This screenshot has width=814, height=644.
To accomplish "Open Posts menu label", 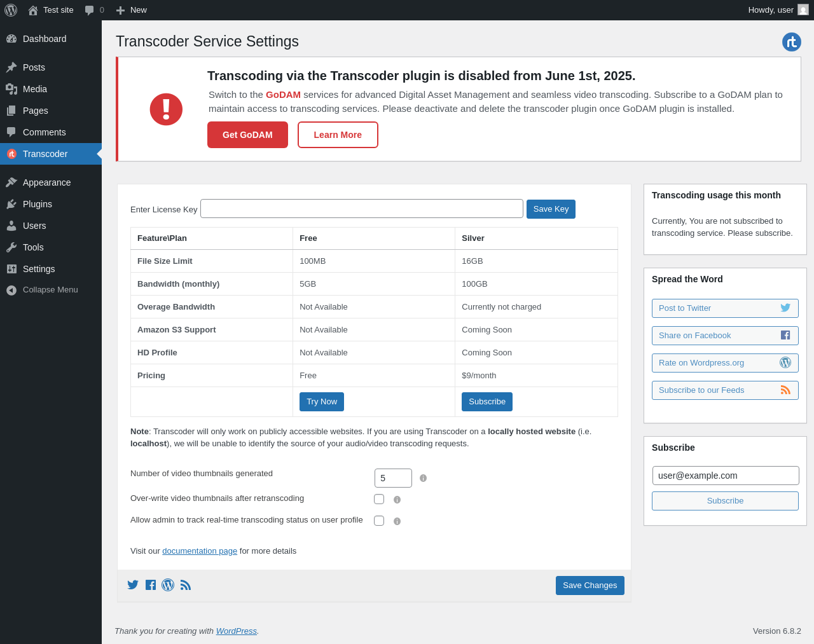I will [34, 67].
